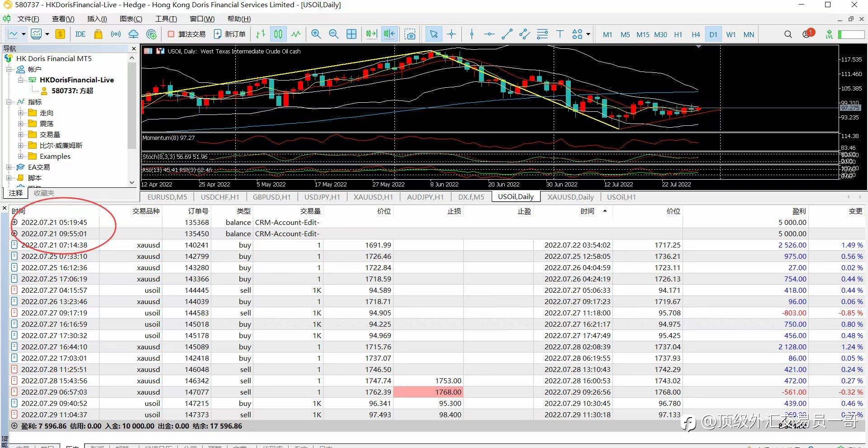Click the chart templates icon
The image size is (868, 448).
(x=36, y=34)
